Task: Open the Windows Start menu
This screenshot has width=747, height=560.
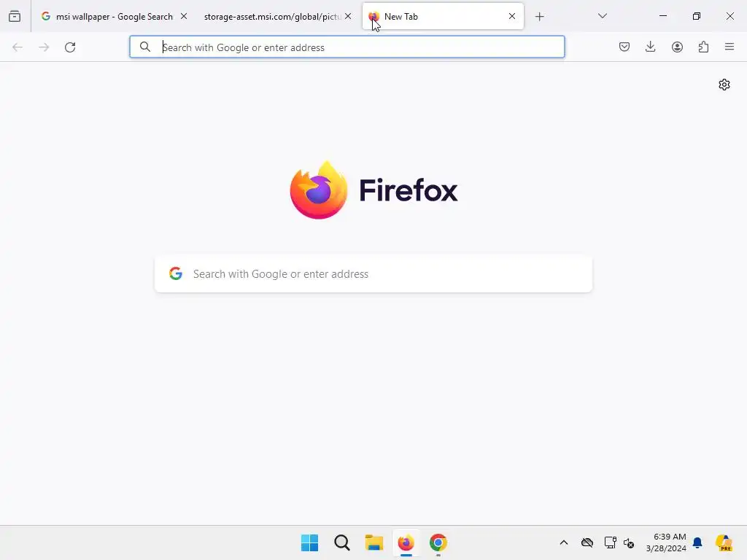Action: point(309,542)
